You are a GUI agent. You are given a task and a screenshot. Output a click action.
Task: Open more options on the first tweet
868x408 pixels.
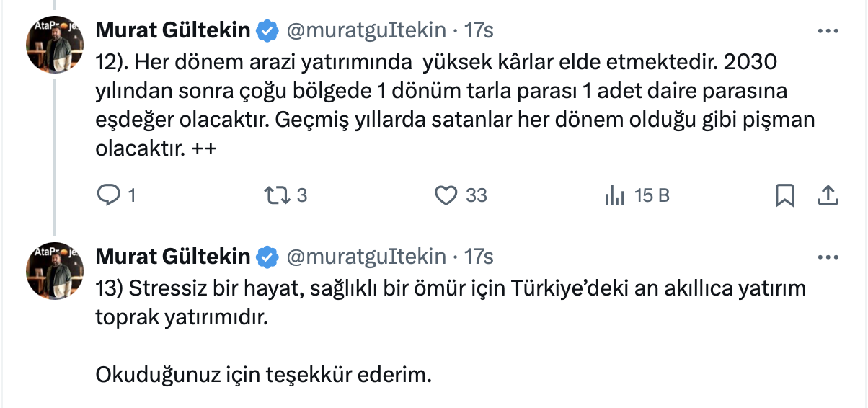[826, 31]
